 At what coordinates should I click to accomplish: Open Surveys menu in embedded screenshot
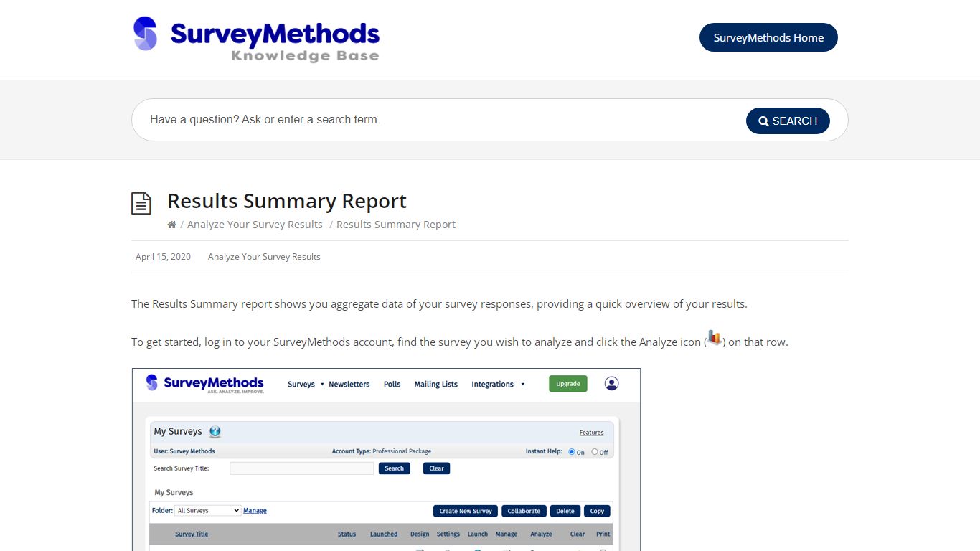(306, 385)
